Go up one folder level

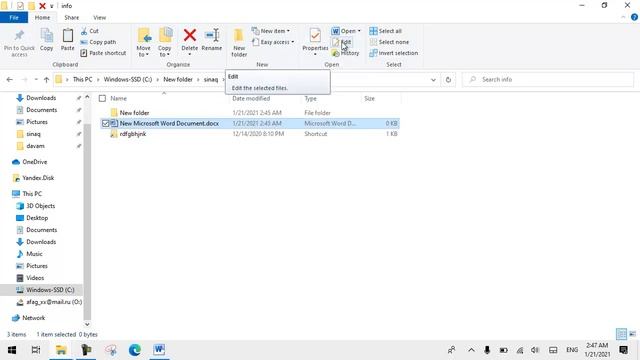pyautogui.click(x=46, y=80)
